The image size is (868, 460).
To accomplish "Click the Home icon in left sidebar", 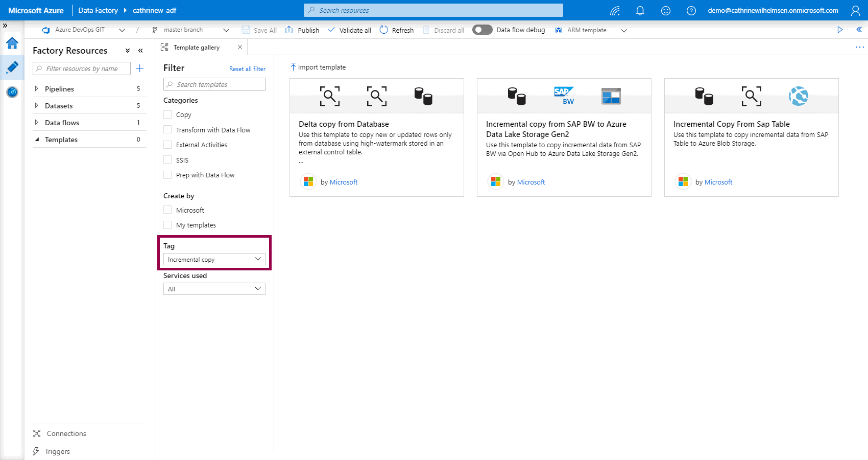I will [x=12, y=43].
